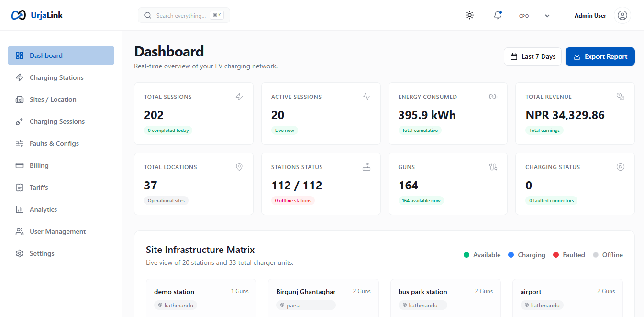Click the Charging Stations lightning icon
This screenshot has width=644, height=317.
[x=20, y=77]
